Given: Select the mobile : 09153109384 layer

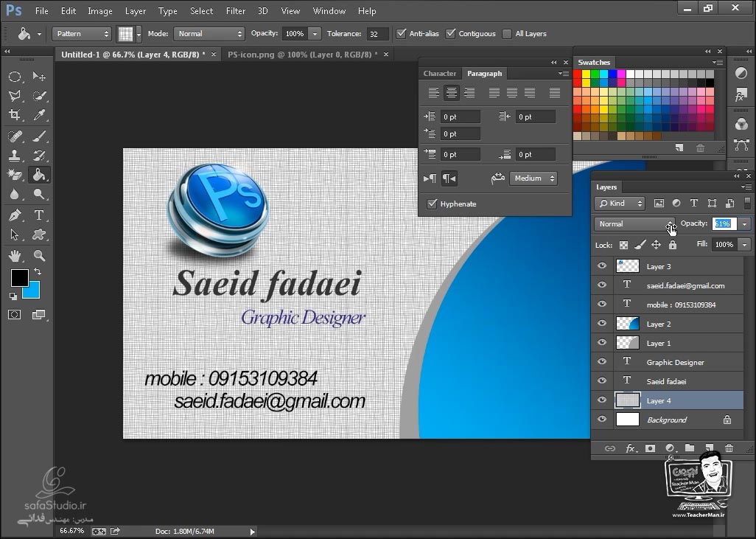Looking at the screenshot, I should [x=668, y=305].
